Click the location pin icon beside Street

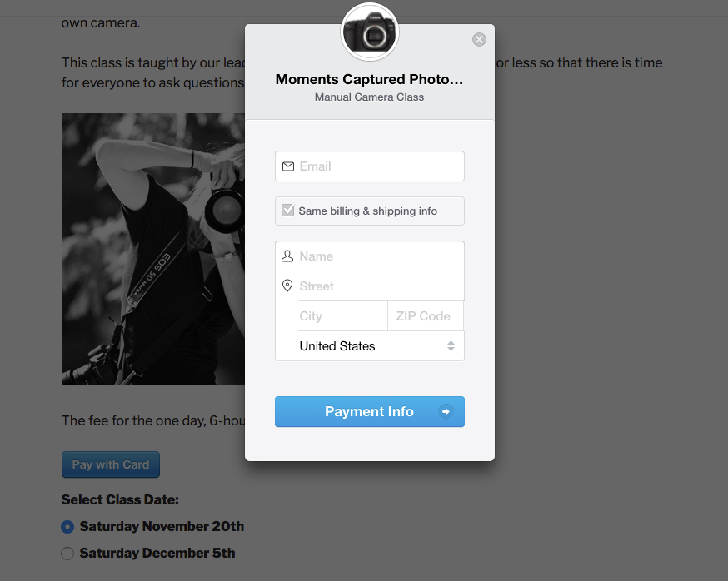point(288,286)
